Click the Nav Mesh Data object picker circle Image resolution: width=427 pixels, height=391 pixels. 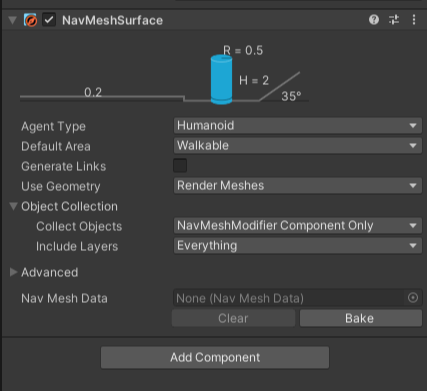coord(413,297)
